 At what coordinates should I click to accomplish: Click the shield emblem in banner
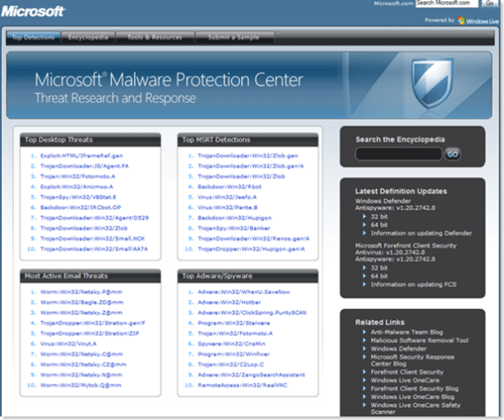432,84
